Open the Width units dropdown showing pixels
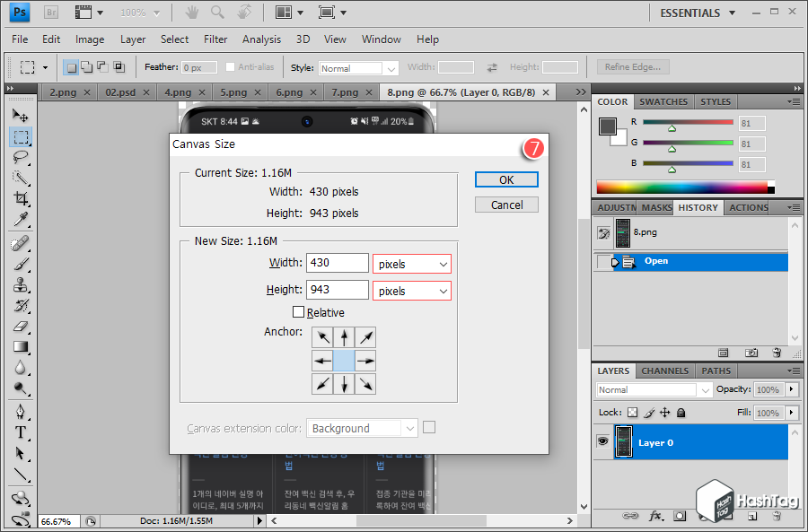Image resolution: width=808 pixels, height=532 pixels. coord(411,263)
